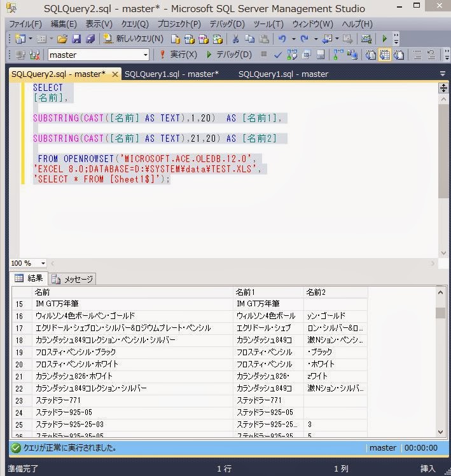Click the New Project icon
This screenshot has height=476, width=451.
point(20,39)
